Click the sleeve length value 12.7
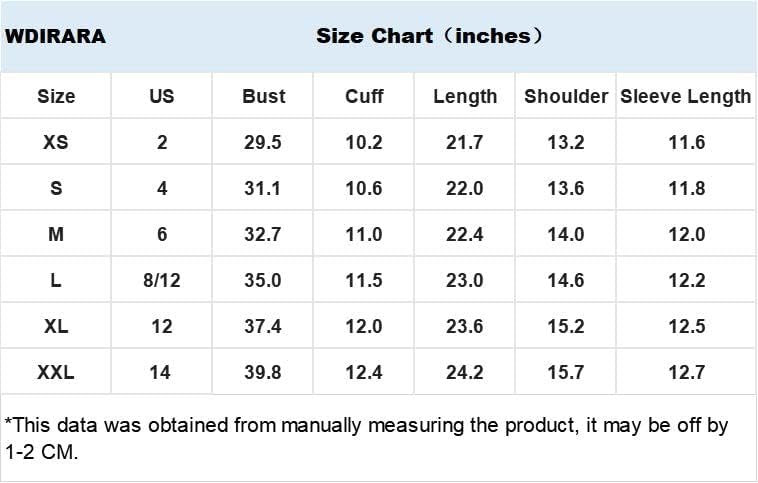The height and width of the screenshot is (483, 758). (x=686, y=372)
